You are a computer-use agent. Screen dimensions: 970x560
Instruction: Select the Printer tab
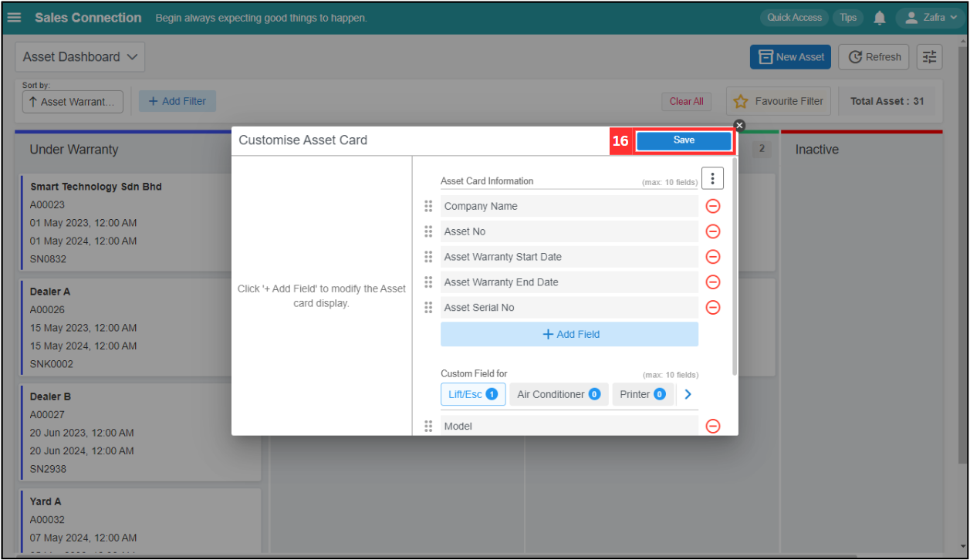click(643, 394)
